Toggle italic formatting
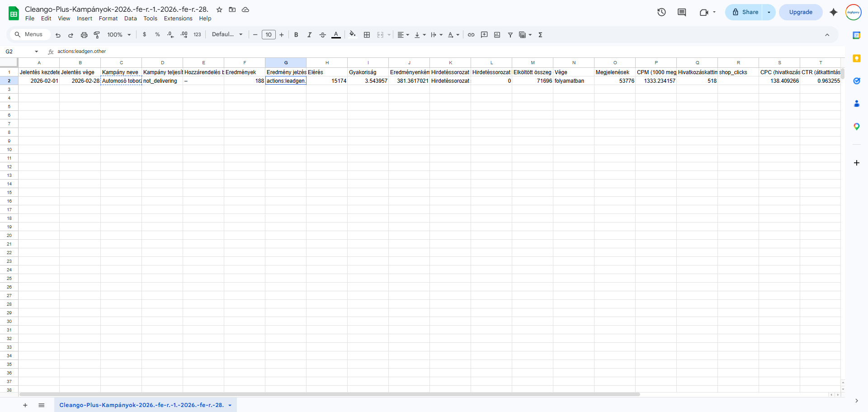Screen dimensions: 868x412 coord(309,35)
